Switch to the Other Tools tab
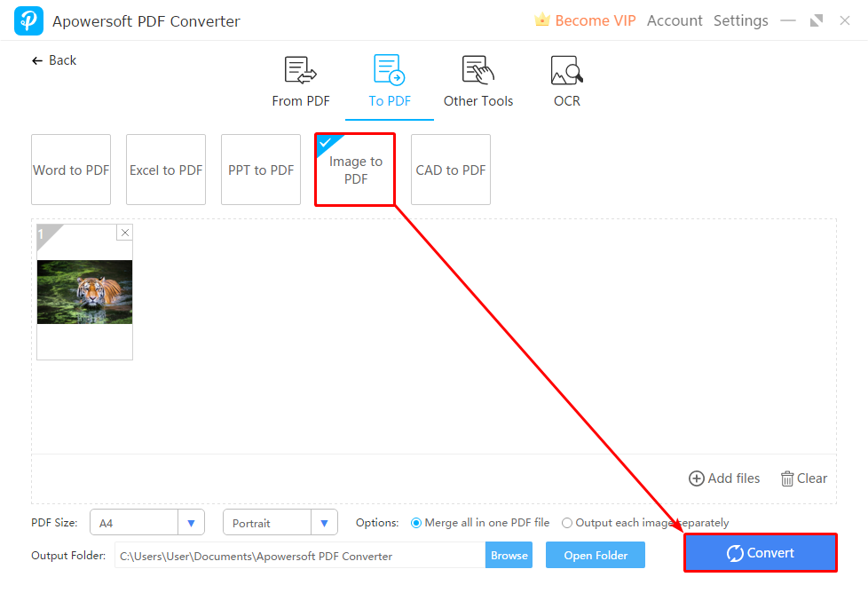The height and width of the screenshot is (593, 868). pos(478,83)
